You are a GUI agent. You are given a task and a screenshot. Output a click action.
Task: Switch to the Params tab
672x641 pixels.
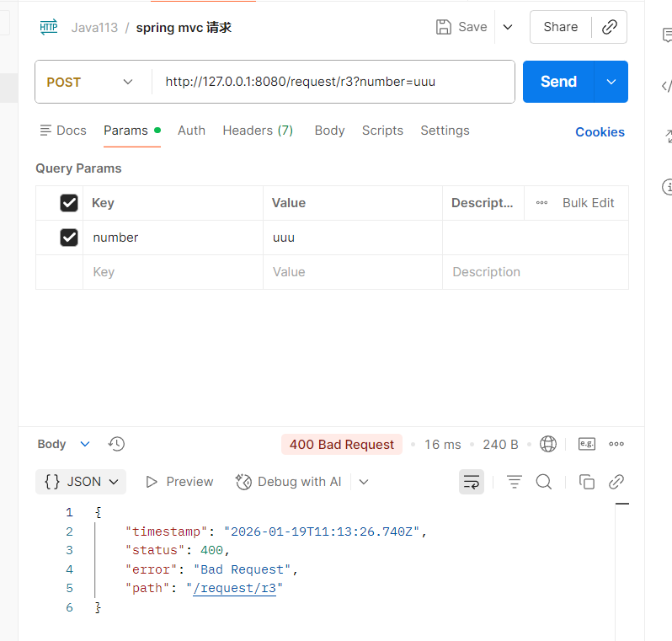(x=132, y=131)
